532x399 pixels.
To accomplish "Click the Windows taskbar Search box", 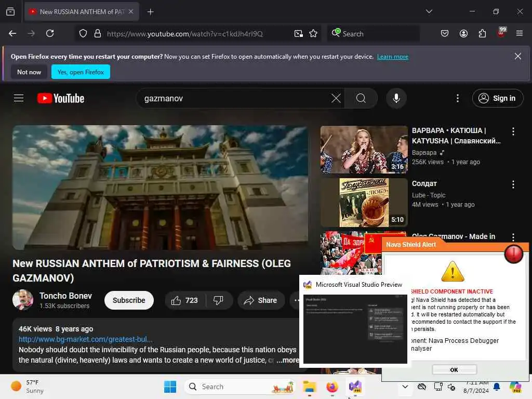I will click(240, 387).
